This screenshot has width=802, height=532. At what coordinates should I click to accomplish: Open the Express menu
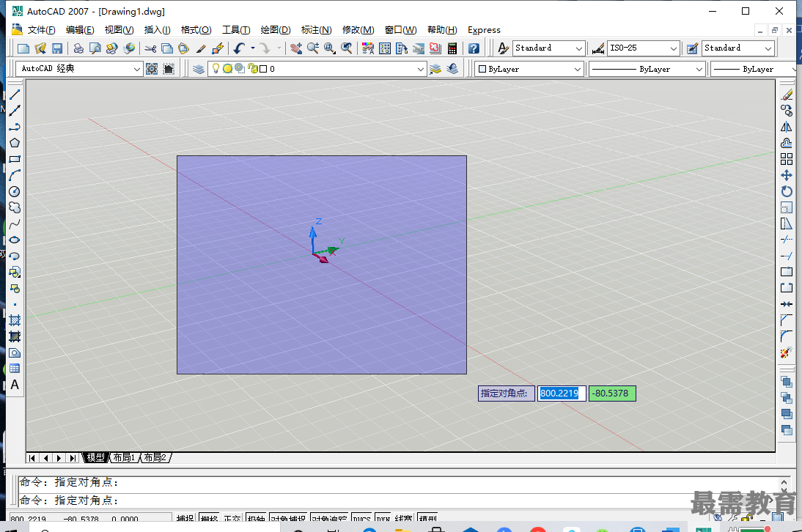click(484, 29)
